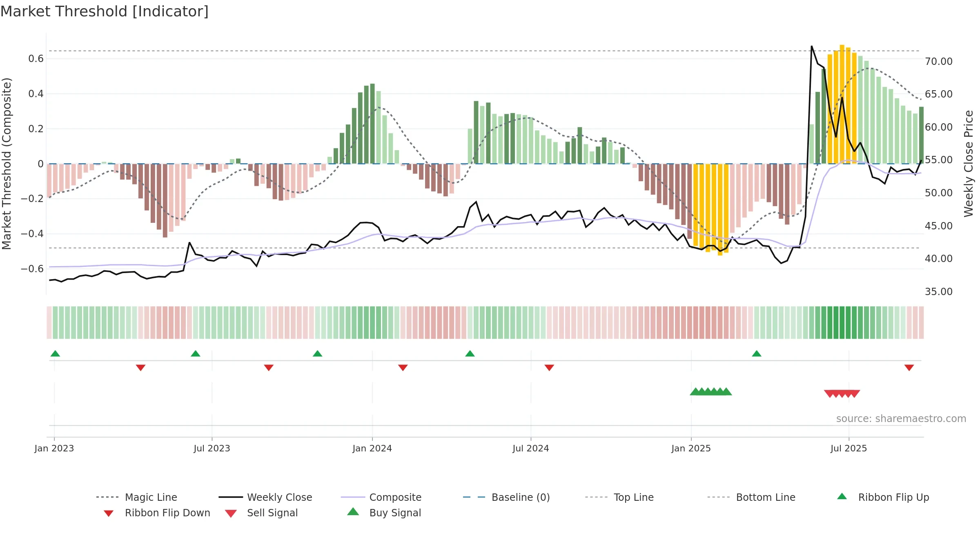This screenshot has height=551, width=980.
Task: Click the green Ribbon Flip Up marker at Jan 2023
Action: click(x=55, y=353)
